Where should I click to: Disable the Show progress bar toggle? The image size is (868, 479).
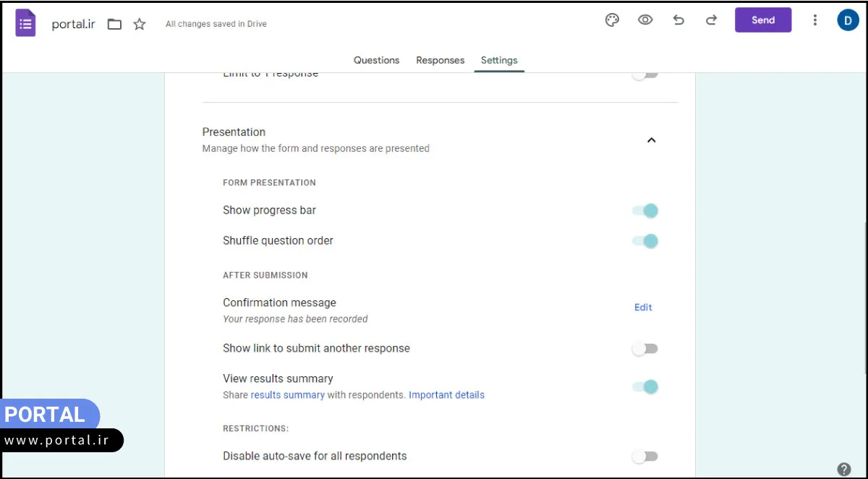click(x=645, y=211)
